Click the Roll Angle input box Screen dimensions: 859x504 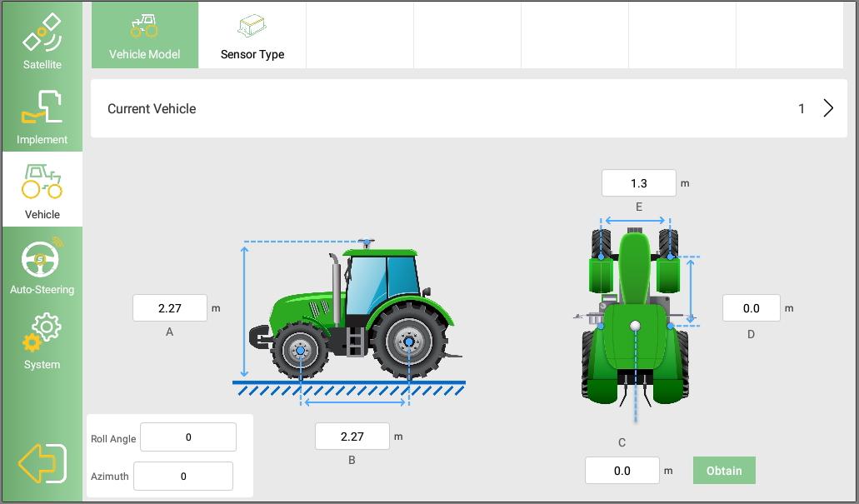click(x=188, y=437)
